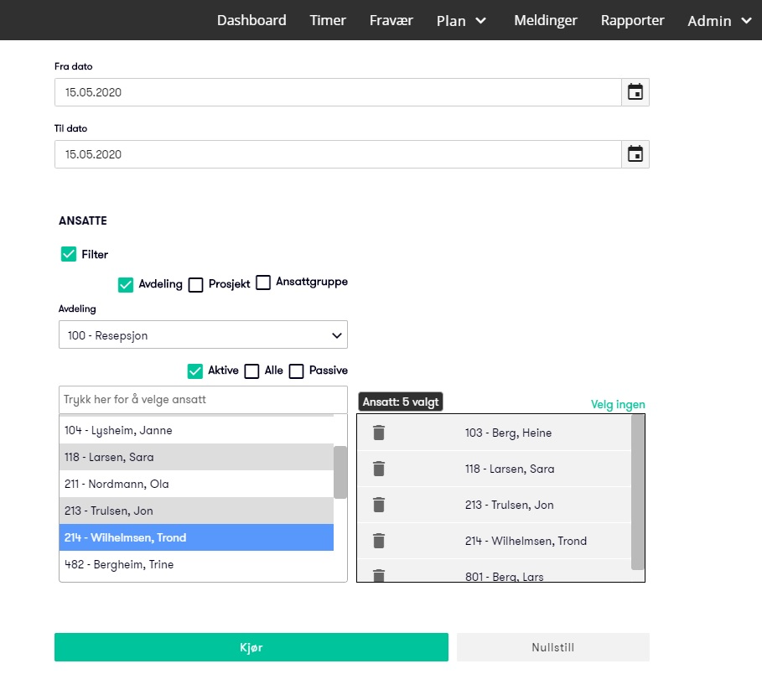Check the Passive employees checkbox
The width and height of the screenshot is (762, 700).
tap(297, 371)
